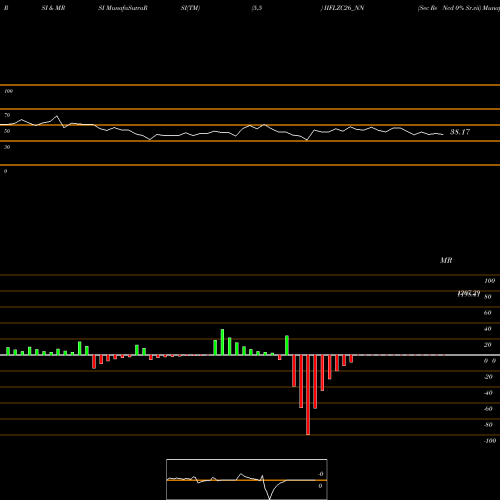Click the -60 label on the MR axis
The height and width of the screenshot is (500, 500).
(x=488, y=409)
